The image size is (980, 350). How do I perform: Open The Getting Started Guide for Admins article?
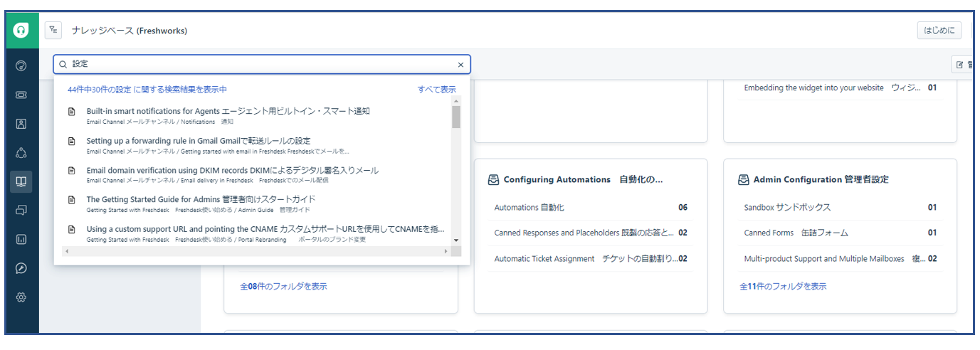pos(201,200)
